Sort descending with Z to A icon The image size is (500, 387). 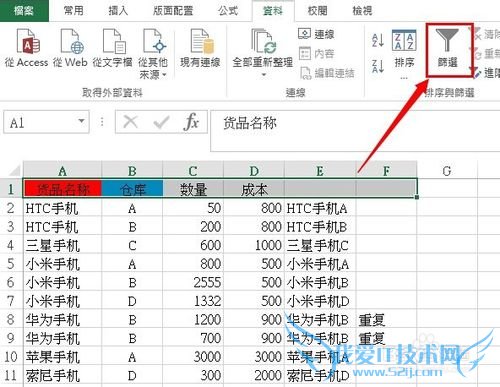pos(378,66)
